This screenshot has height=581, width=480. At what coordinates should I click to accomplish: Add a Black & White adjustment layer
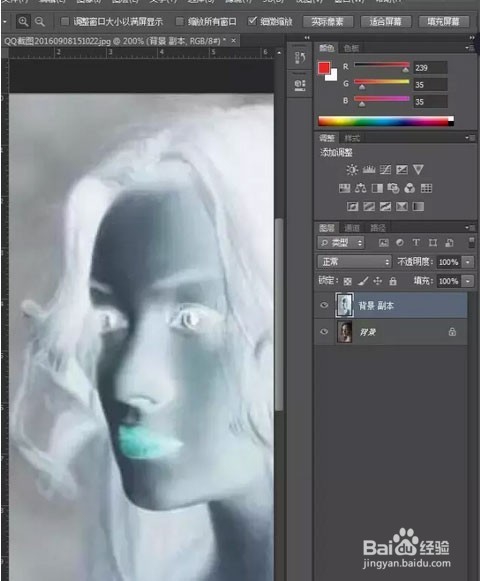coord(377,188)
